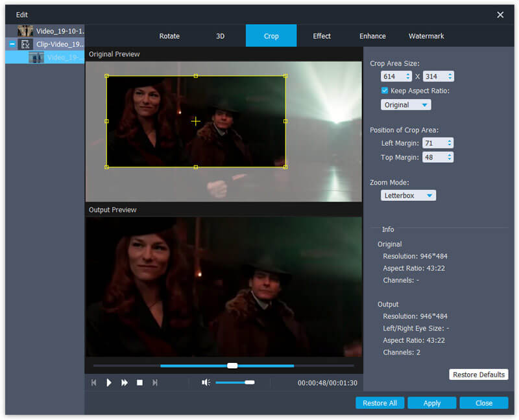This screenshot has height=420, width=519.
Task: Play the video preview
Action: [109, 382]
